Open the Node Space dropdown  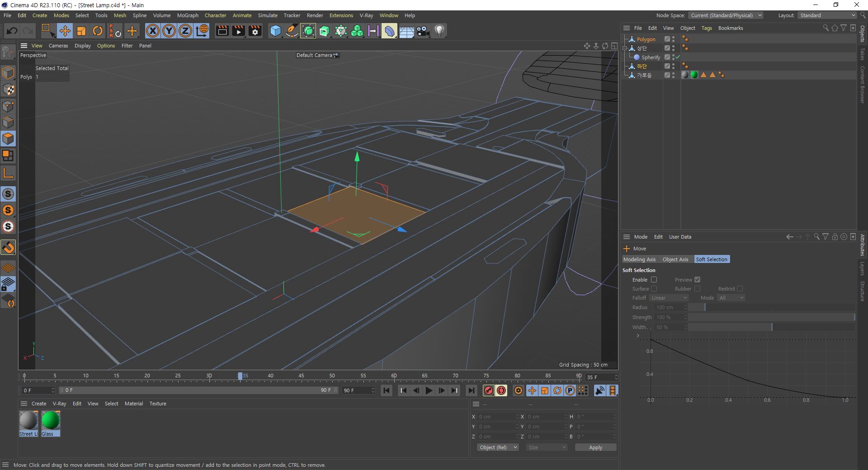click(x=726, y=15)
